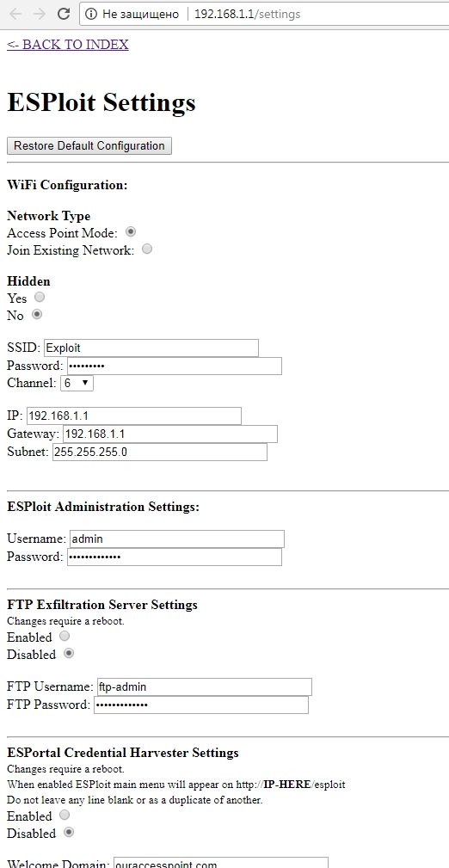Viewport: 449px width, 868px height.
Task: Click the administration Username field
Action: pos(177,539)
